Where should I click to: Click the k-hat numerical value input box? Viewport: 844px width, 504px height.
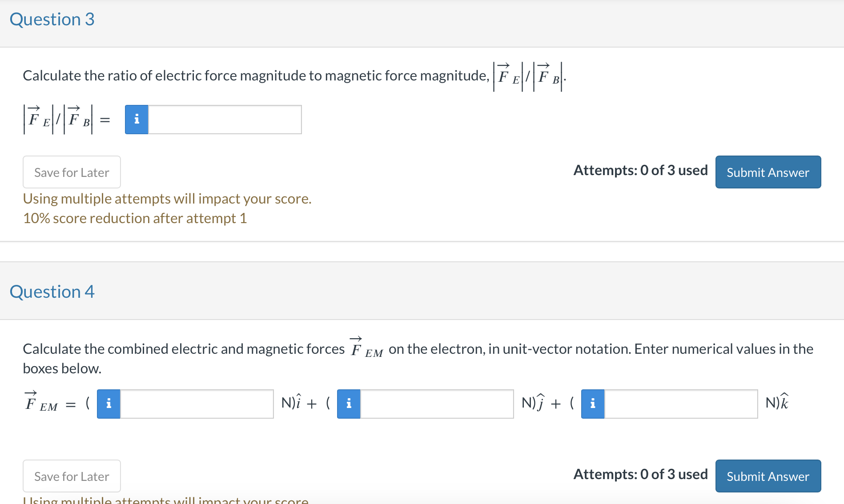pyautogui.click(x=680, y=404)
